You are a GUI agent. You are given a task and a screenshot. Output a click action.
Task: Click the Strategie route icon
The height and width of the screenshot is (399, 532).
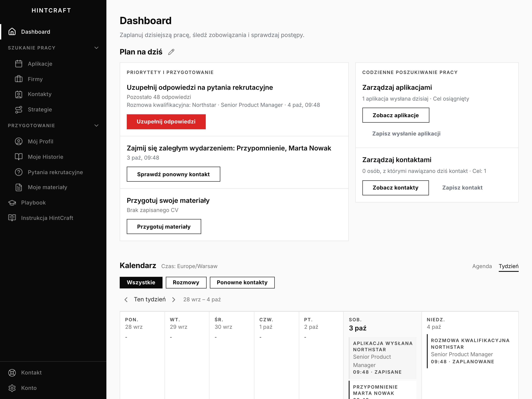click(19, 110)
